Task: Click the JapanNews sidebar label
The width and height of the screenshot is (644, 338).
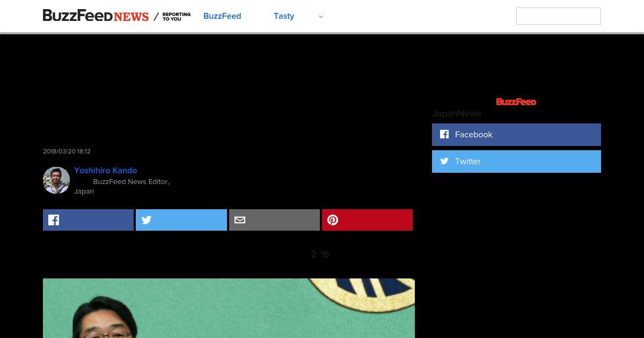Action: click(457, 114)
